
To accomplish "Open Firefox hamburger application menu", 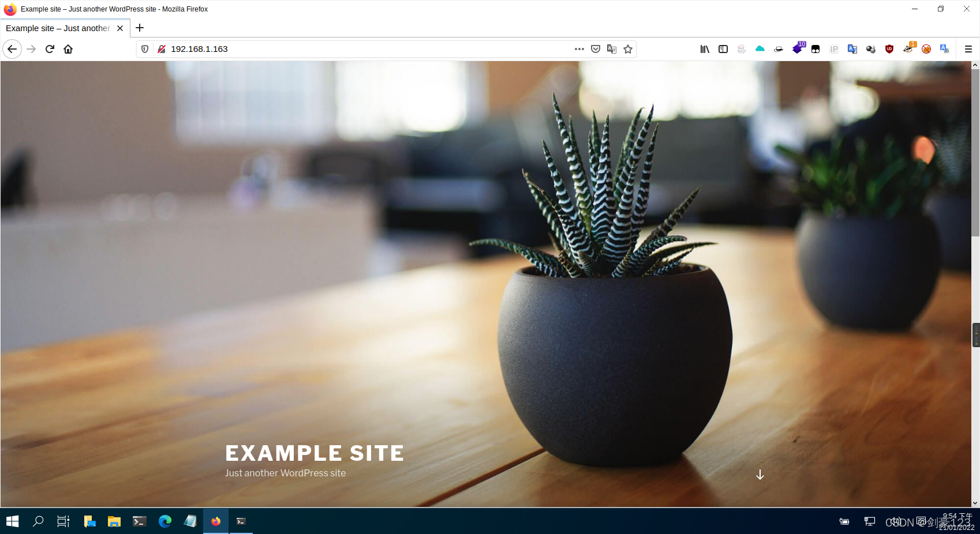I will tap(968, 49).
